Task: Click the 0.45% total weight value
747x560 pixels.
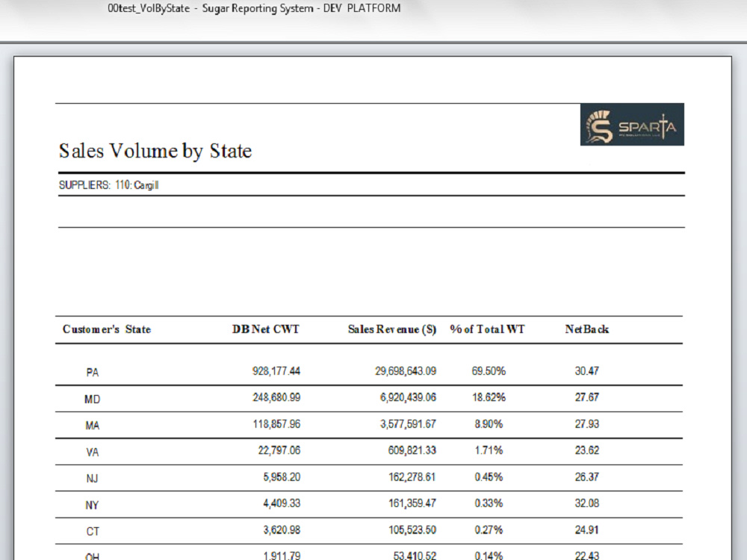Action: (x=489, y=476)
